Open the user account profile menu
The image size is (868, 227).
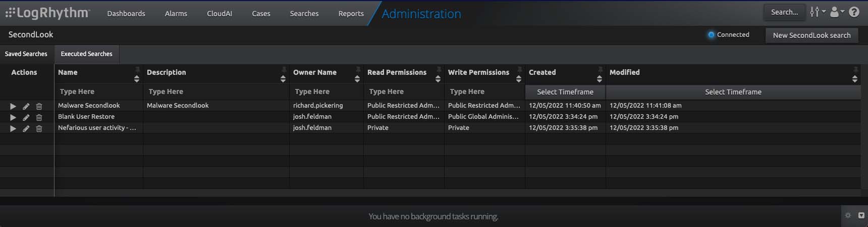tap(836, 12)
